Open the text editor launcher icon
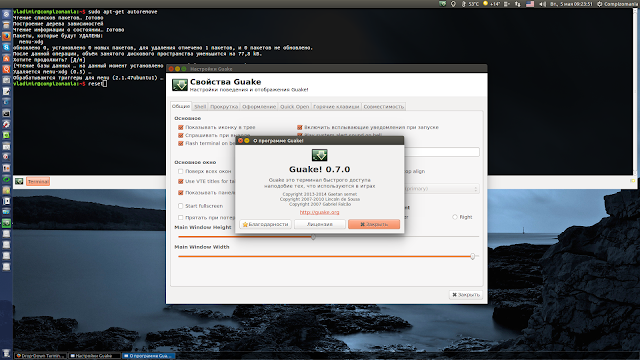Viewport: 640px width, 360px height. pos(6,91)
